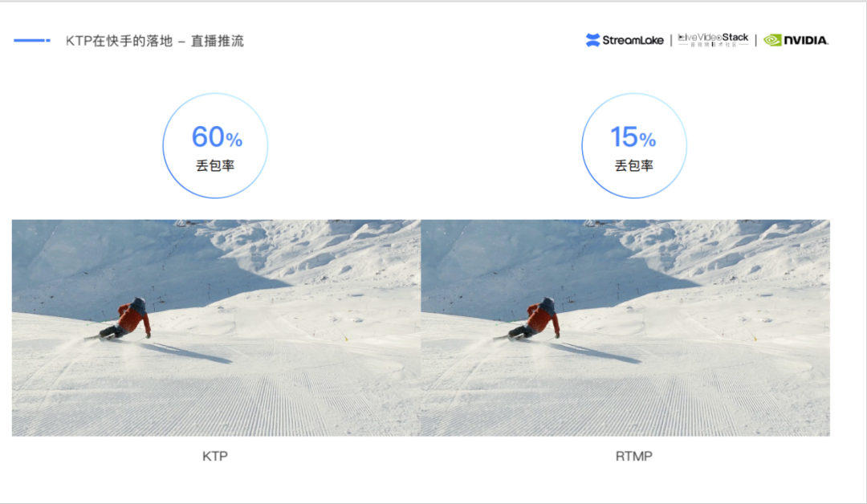
Task: Click the LiveVideoStack logo
Action: click(713, 40)
